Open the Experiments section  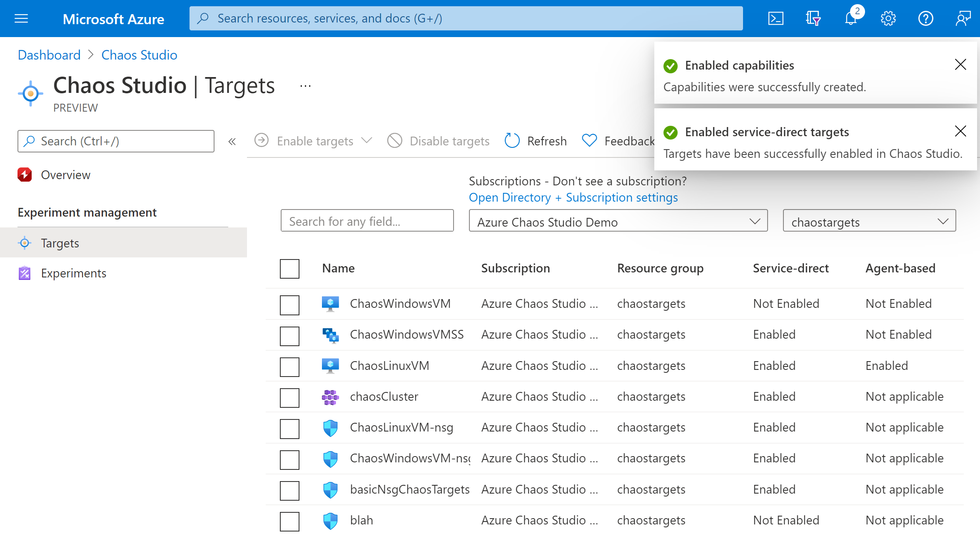tap(74, 273)
